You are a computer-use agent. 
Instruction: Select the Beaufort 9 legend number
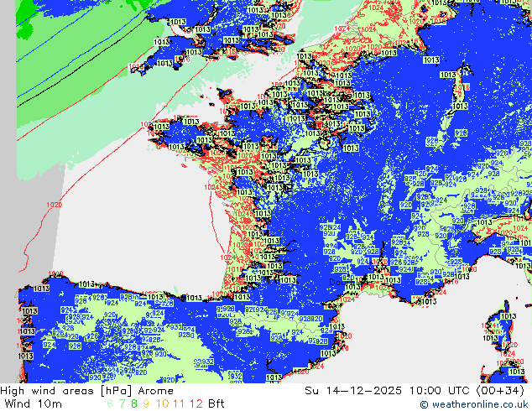coord(146,404)
